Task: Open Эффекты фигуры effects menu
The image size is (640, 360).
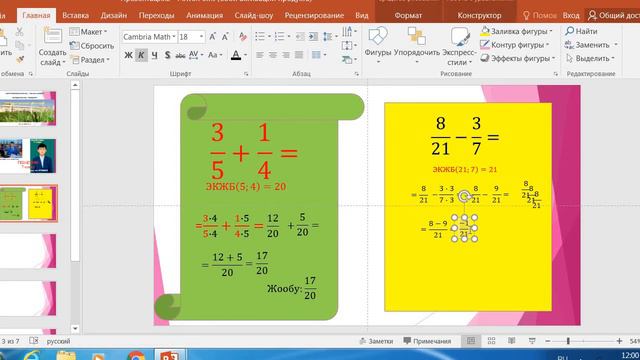Action: (518, 58)
